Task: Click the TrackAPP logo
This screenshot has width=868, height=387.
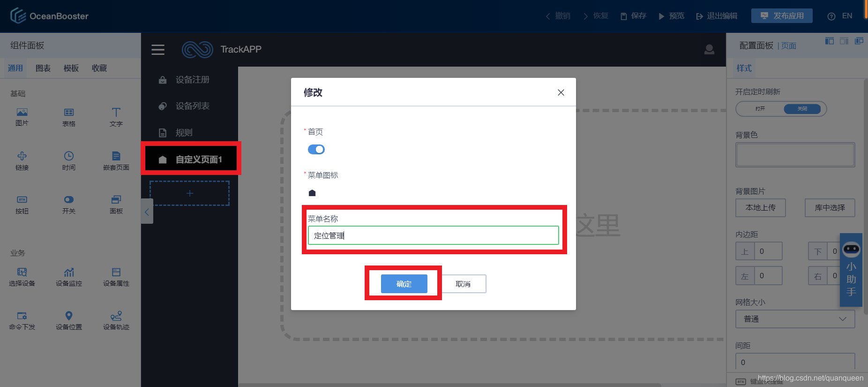Action: coord(197,49)
